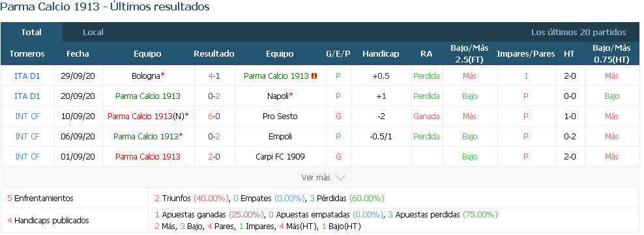Open the 6-0 result against Pro Sesto

coord(214,116)
